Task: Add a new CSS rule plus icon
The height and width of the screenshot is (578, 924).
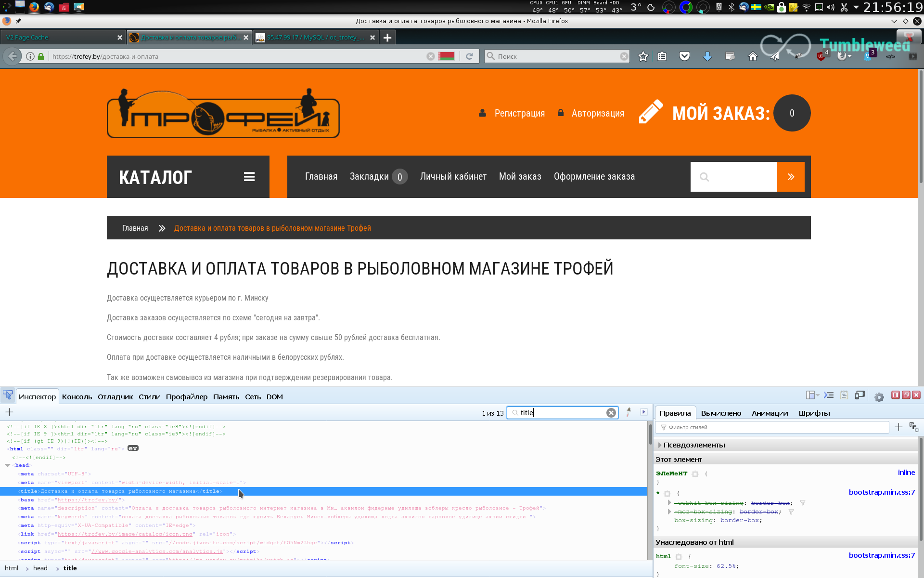Action: [898, 427]
